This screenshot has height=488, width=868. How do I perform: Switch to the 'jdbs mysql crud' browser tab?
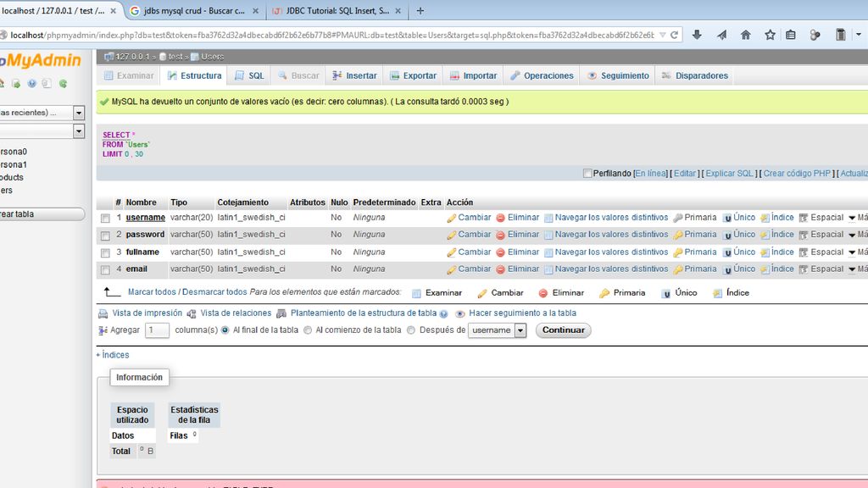pos(194,10)
